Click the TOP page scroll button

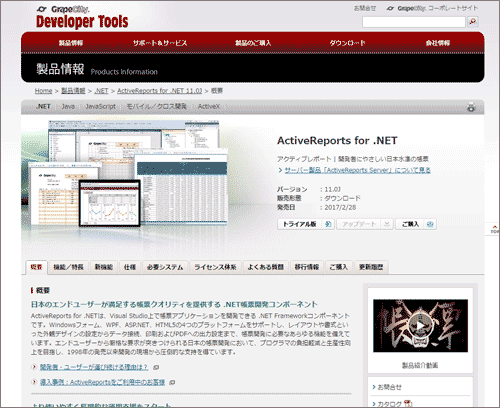[493, 229]
